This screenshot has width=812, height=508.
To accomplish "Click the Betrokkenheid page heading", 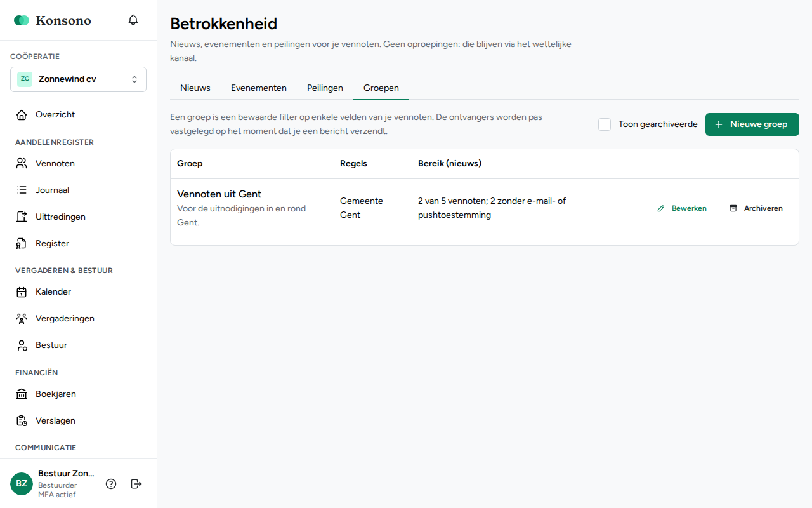I will click(224, 24).
